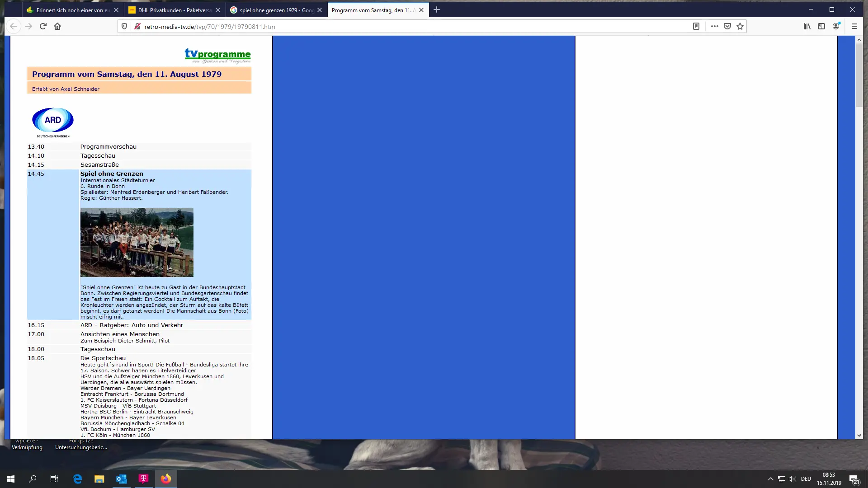Click the tvprogramme logo
Image resolution: width=868 pixels, height=488 pixels.
(217, 56)
